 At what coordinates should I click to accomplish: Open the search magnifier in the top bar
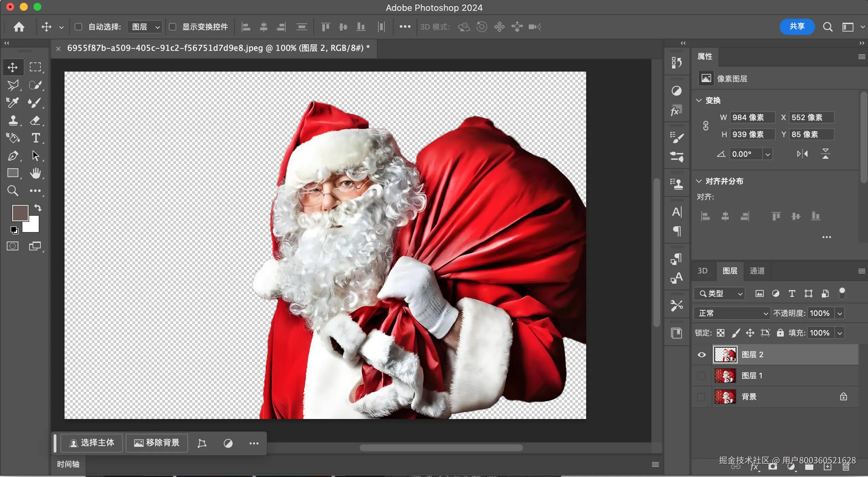click(x=828, y=26)
